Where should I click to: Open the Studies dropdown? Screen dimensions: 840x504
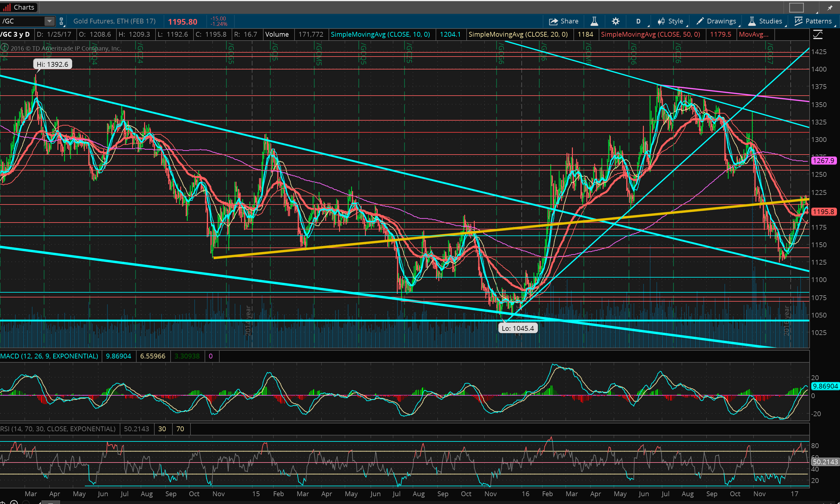[766, 21]
